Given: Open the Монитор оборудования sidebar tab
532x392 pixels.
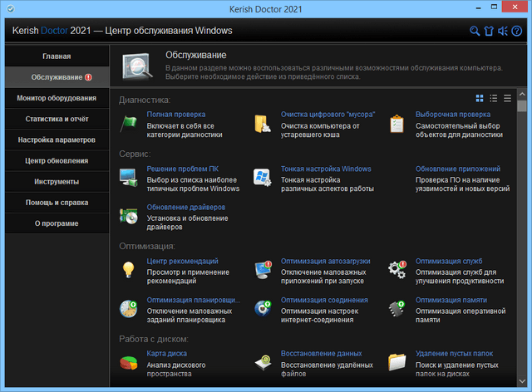Looking at the screenshot, I should [x=57, y=98].
